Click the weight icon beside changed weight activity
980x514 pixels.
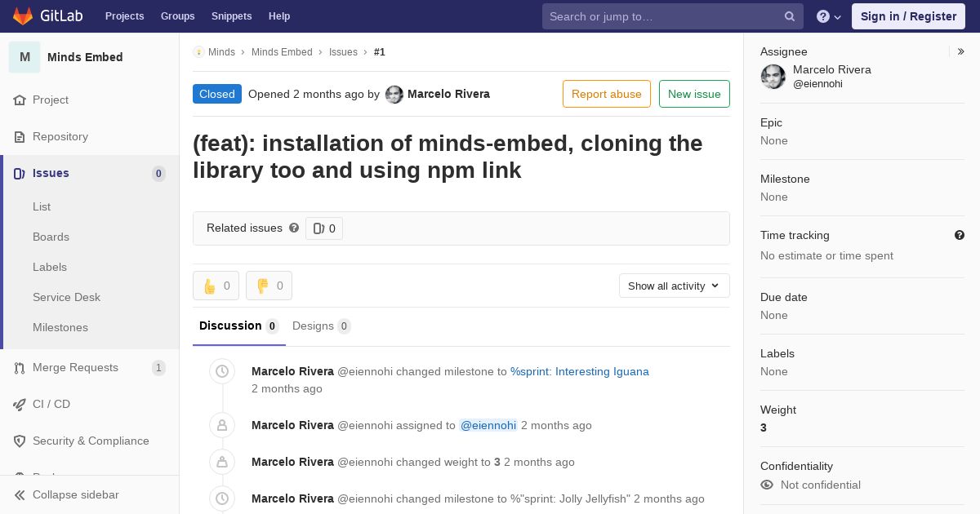(x=222, y=462)
